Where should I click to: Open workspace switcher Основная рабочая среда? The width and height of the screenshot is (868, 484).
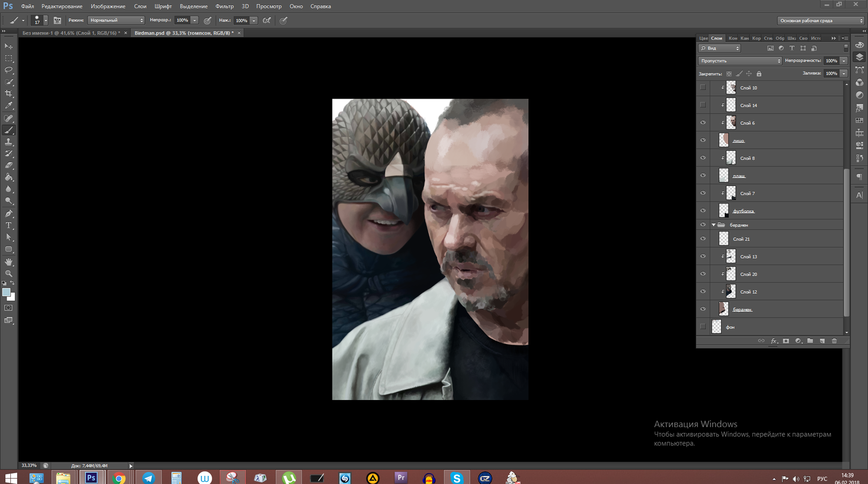[x=821, y=21]
